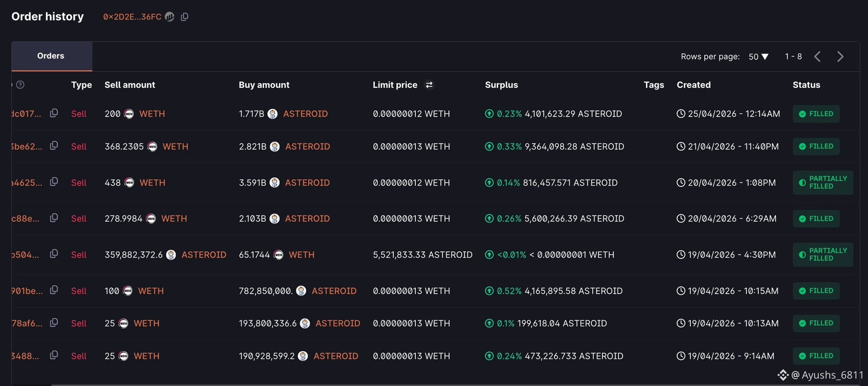The image size is (868, 386).
Task: Open the explorer icon beside wallet address
Action: 170,17
